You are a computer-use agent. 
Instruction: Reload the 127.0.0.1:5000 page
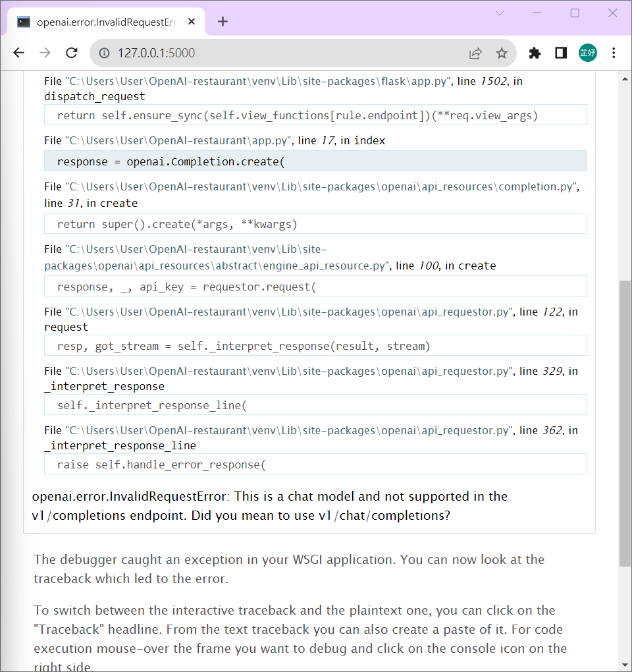[x=72, y=53]
